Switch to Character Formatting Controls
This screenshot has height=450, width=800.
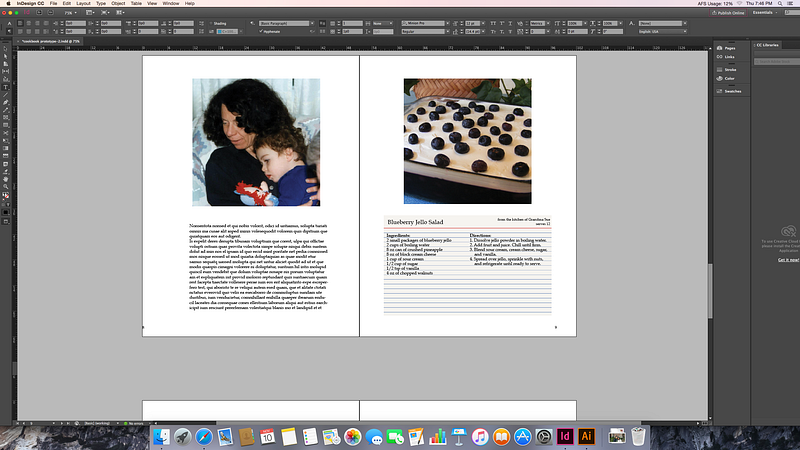(9, 23)
